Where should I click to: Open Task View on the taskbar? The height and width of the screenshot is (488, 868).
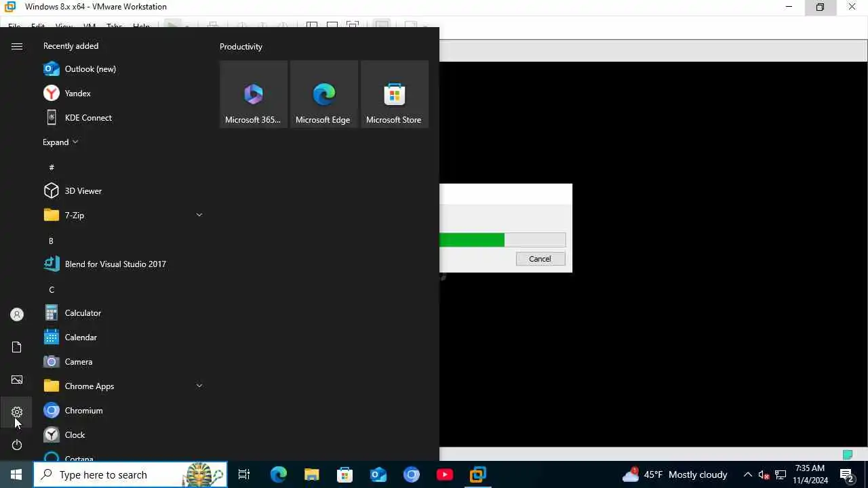(x=244, y=474)
